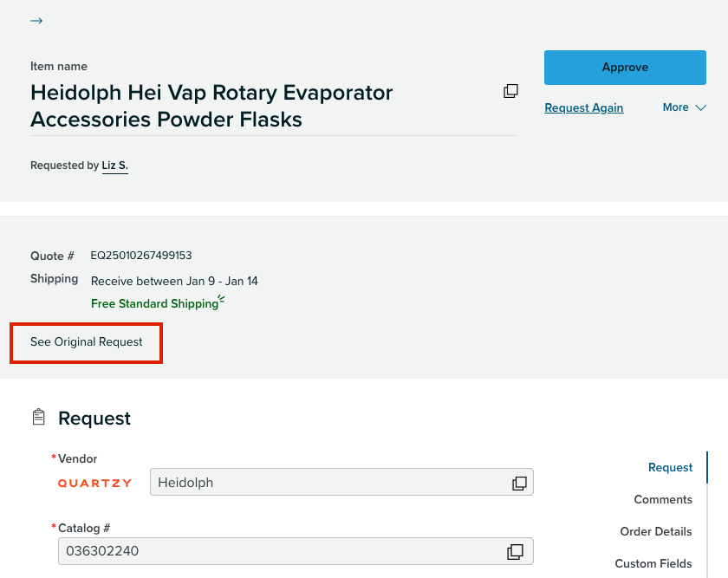Go to Order Details section

coord(656,531)
